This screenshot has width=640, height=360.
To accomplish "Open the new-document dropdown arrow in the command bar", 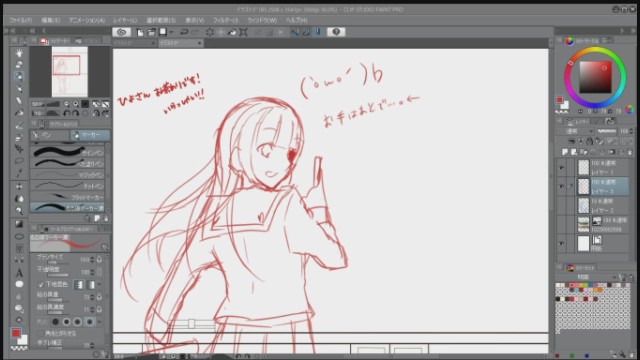I will click(x=171, y=32).
